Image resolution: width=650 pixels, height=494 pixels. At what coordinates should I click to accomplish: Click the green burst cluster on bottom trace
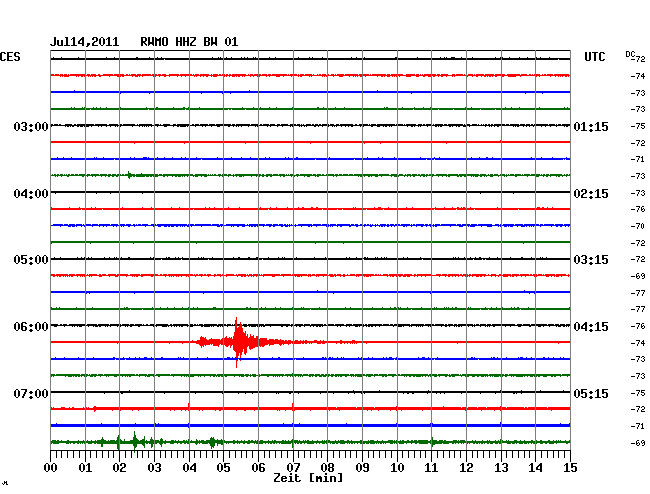(x=133, y=441)
